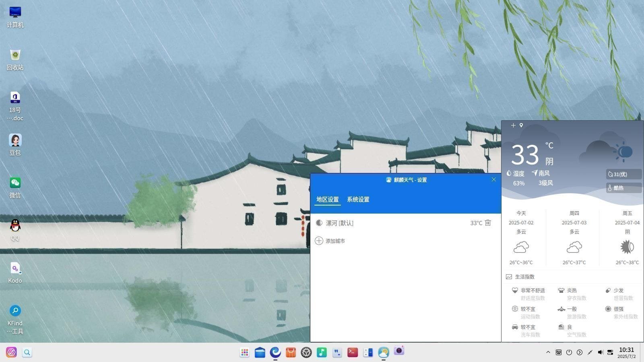Open the red terminal app in taskbar
The width and height of the screenshot is (644, 362).
click(x=353, y=352)
